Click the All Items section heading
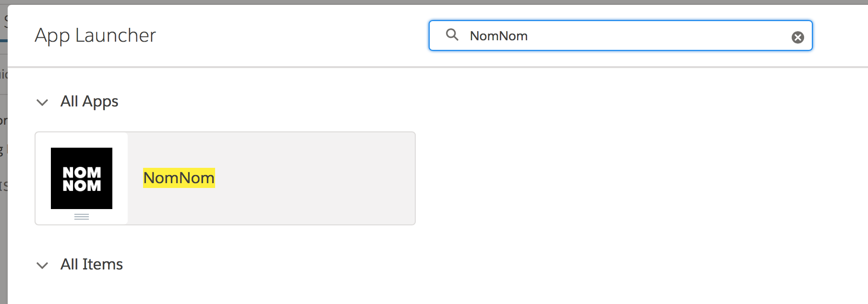Image resolution: width=868 pixels, height=304 pixels. pyautogui.click(x=92, y=264)
